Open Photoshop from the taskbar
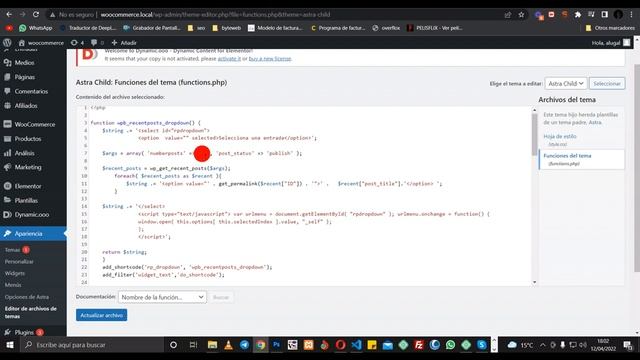This screenshot has height=360, width=640. click(x=276, y=345)
